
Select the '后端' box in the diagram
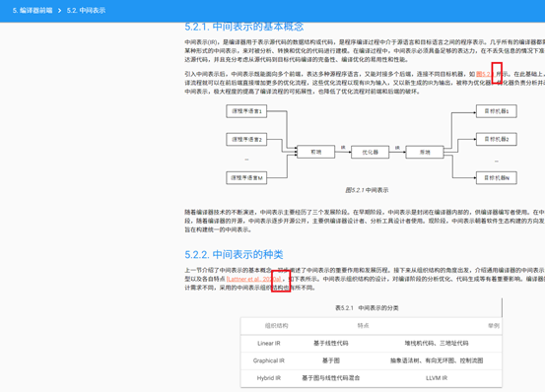coord(425,152)
